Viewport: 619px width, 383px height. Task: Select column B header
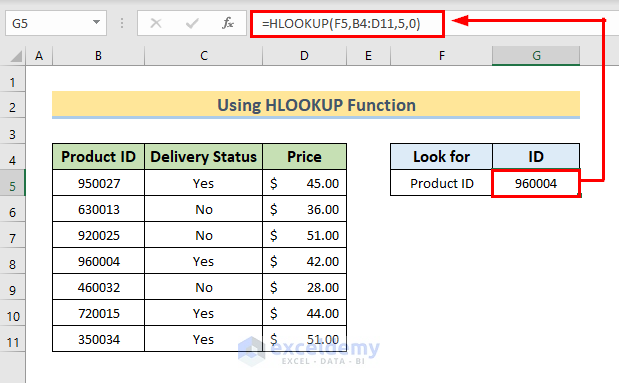point(98,56)
